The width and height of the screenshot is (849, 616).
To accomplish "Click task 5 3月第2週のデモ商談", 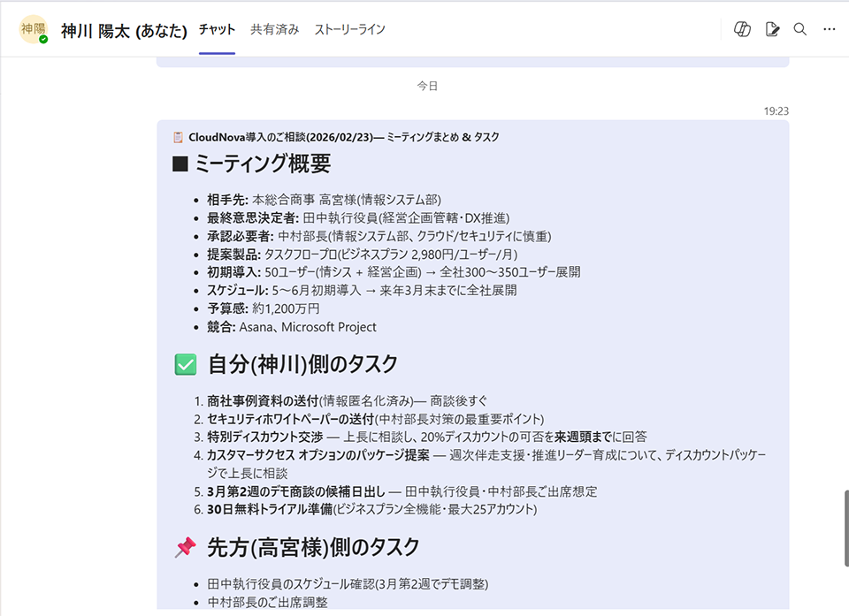I will pyautogui.click(x=402, y=491).
